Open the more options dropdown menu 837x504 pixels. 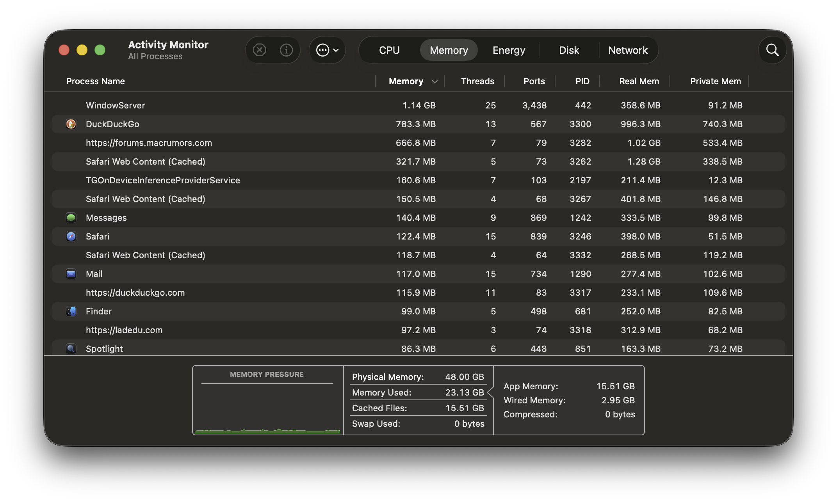pos(327,50)
